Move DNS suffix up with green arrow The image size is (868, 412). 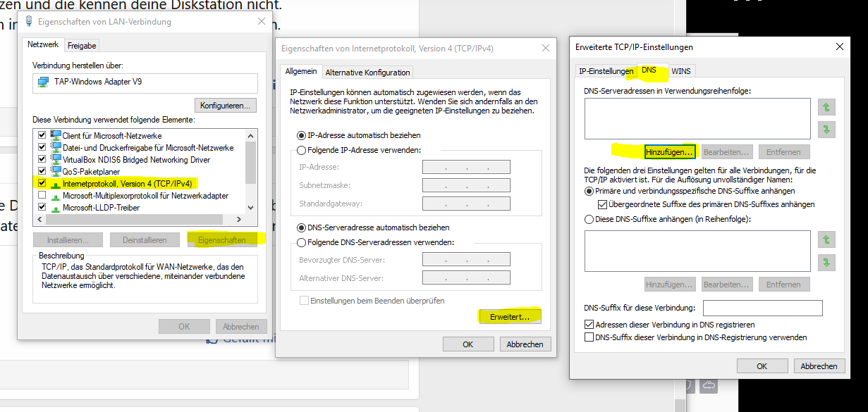coord(826,240)
